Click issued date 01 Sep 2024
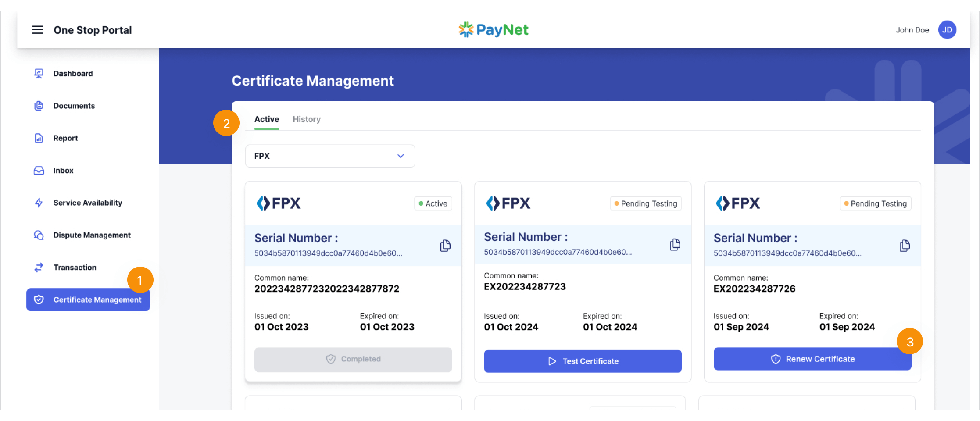This screenshot has height=421, width=980. pos(741,327)
